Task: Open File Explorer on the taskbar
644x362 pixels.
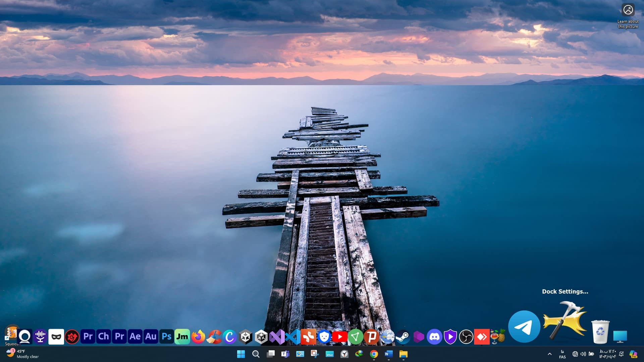Action: 403,354
